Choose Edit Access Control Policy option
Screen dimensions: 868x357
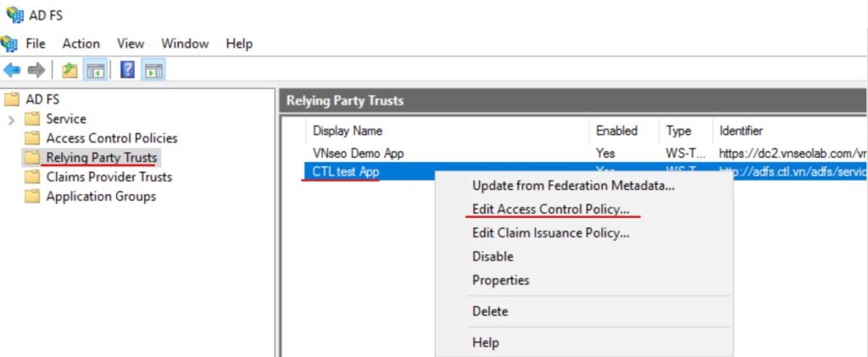click(550, 209)
